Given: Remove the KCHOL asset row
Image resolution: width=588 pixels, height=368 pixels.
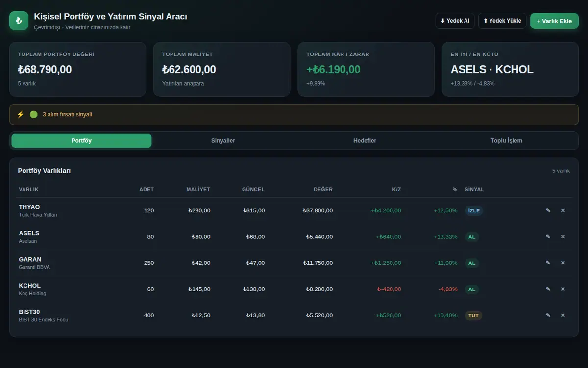Looking at the screenshot, I should (x=563, y=289).
